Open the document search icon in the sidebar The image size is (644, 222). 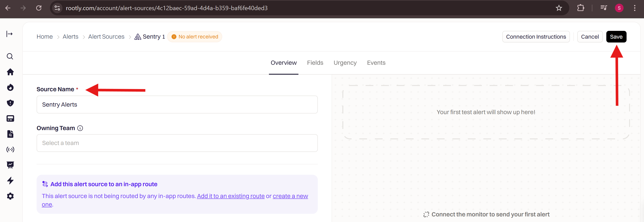[x=10, y=134]
